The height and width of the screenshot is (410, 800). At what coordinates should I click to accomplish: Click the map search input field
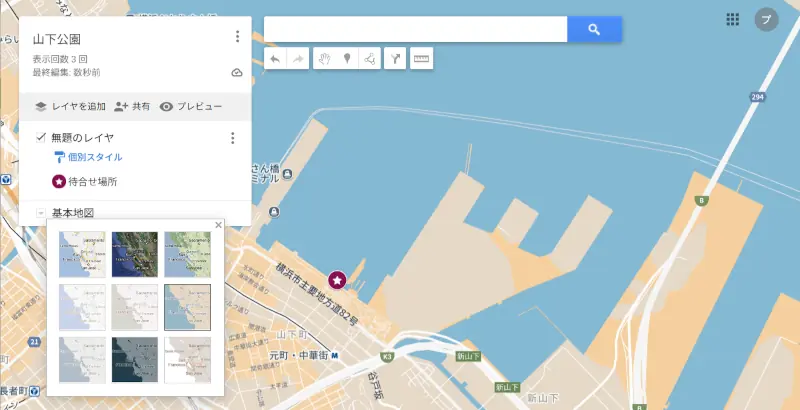pyautogui.click(x=415, y=30)
